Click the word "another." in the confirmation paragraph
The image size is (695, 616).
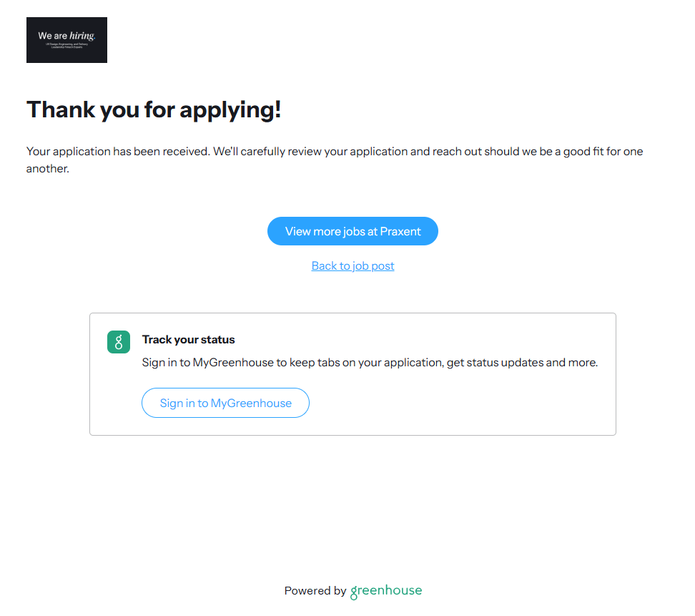[47, 170]
